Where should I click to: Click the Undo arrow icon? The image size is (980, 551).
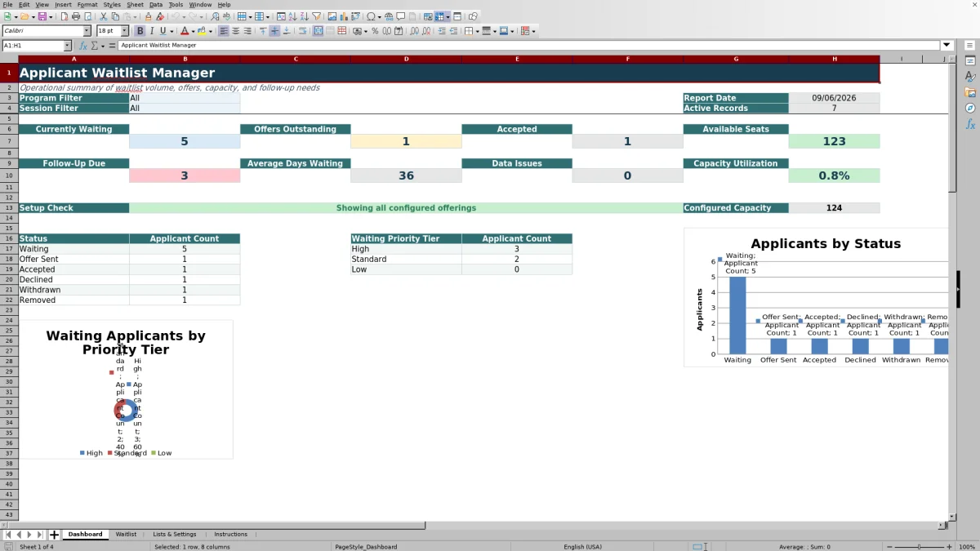[x=175, y=16]
